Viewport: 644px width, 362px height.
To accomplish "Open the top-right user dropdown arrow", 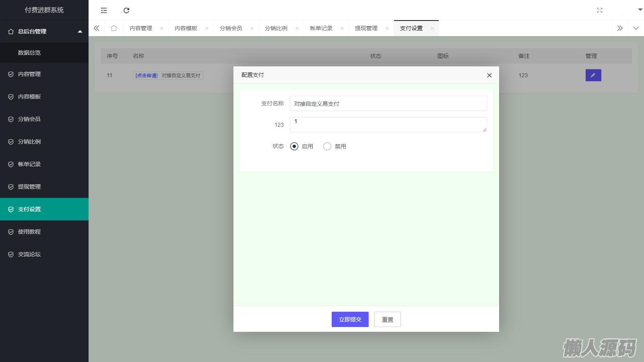I will (640, 10).
